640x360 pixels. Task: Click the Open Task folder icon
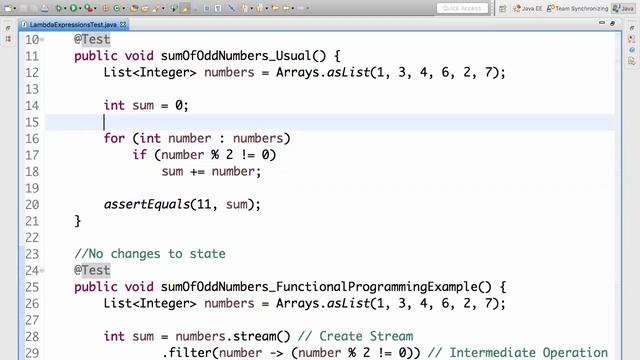point(145,8)
